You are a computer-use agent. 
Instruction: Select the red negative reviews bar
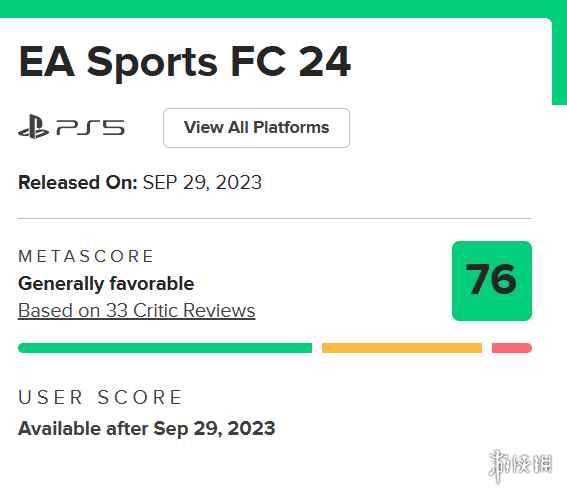pos(512,348)
